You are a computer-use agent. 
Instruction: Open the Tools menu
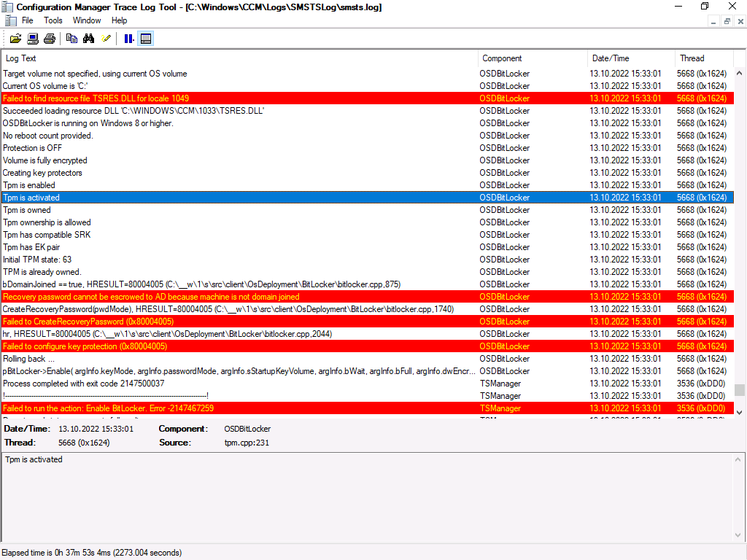coord(53,20)
